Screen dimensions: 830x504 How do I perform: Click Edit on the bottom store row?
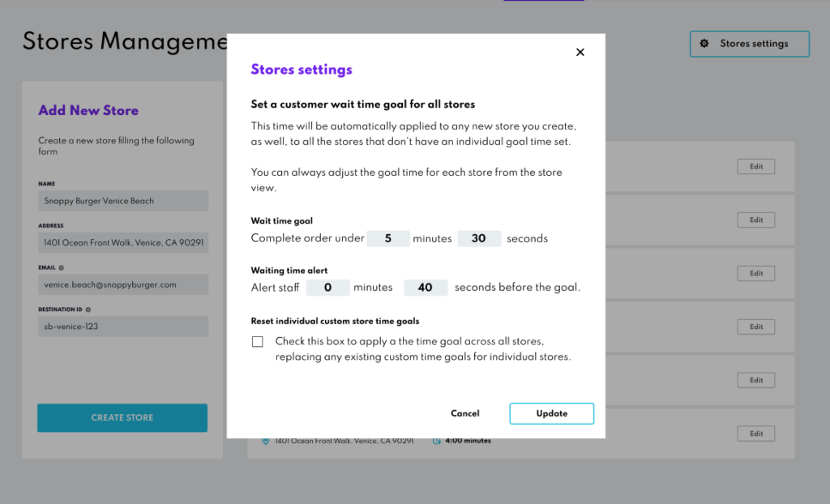click(755, 434)
